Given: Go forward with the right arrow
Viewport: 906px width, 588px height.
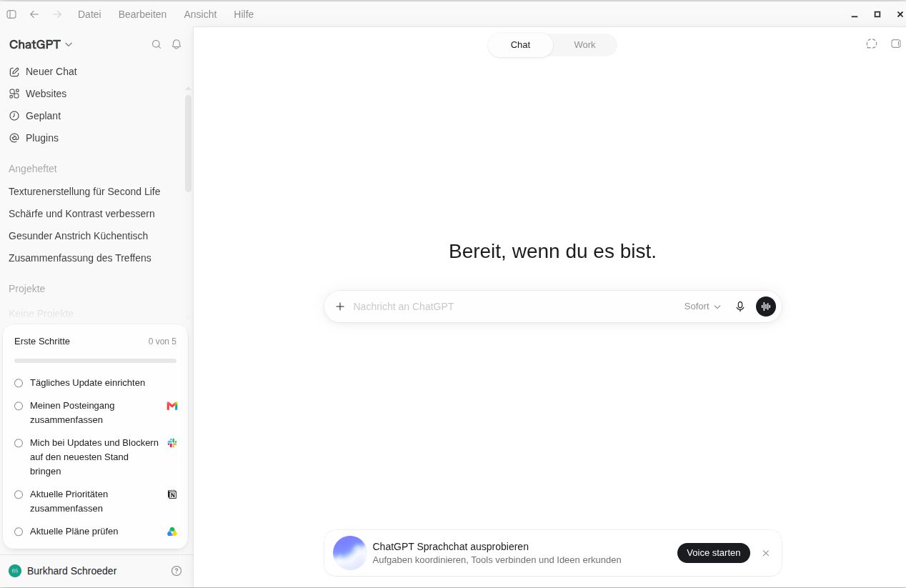Looking at the screenshot, I should tap(57, 14).
